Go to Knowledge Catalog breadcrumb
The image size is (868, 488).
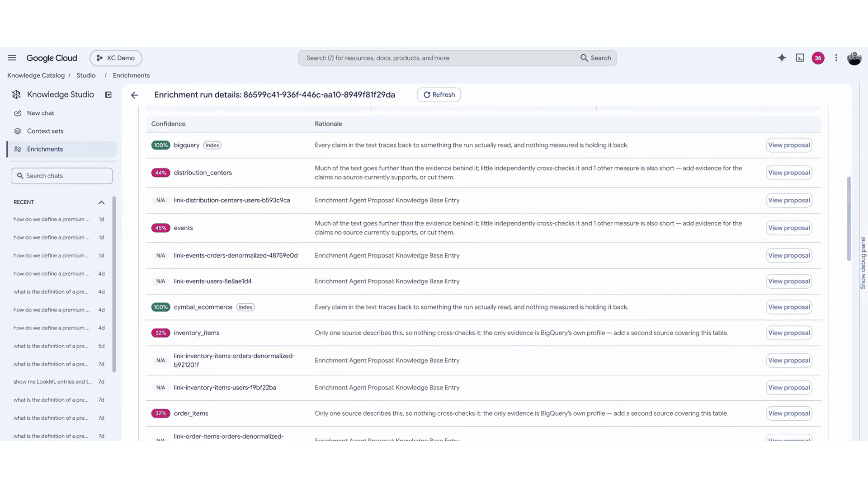[36, 75]
